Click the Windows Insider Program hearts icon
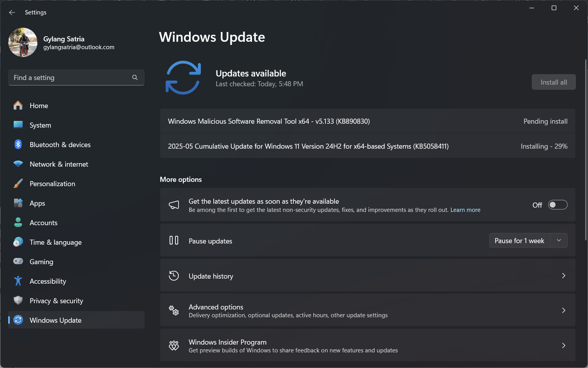The width and height of the screenshot is (588, 368). point(174,345)
